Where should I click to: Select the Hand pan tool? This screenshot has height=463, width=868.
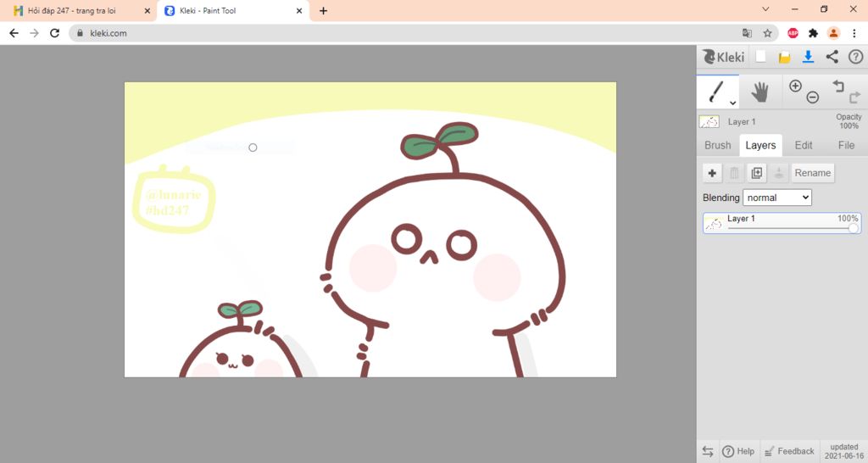point(759,92)
